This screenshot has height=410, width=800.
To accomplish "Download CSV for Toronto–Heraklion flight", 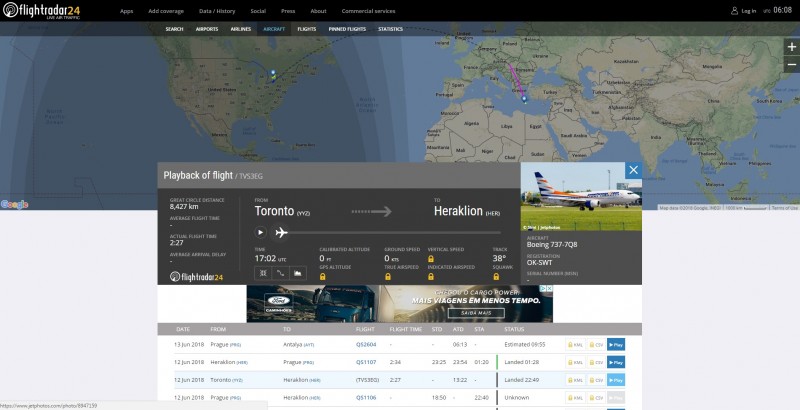I will [596, 380].
